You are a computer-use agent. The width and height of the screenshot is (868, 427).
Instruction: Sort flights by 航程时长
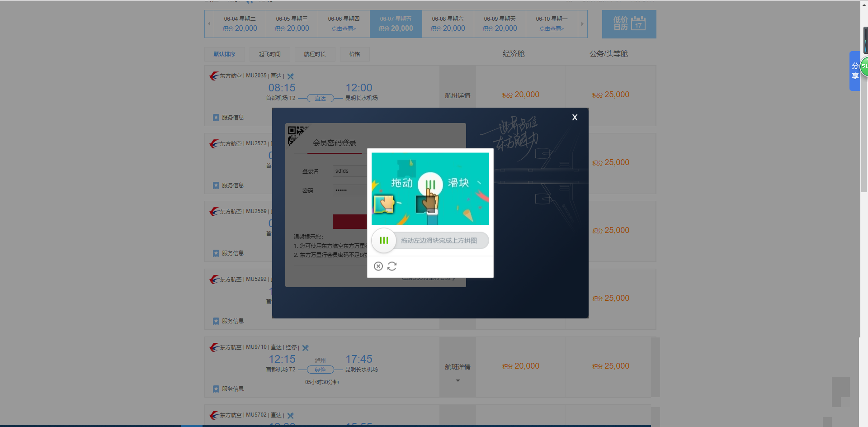pyautogui.click(x=315, y=54)
